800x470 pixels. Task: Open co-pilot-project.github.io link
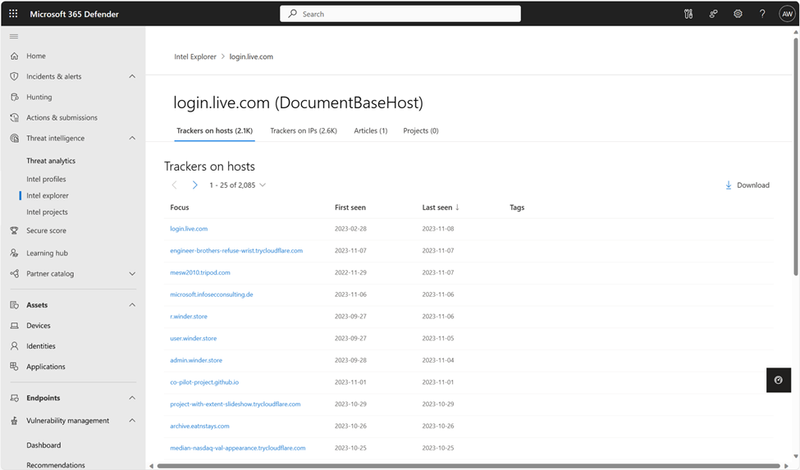pos(204,382)
